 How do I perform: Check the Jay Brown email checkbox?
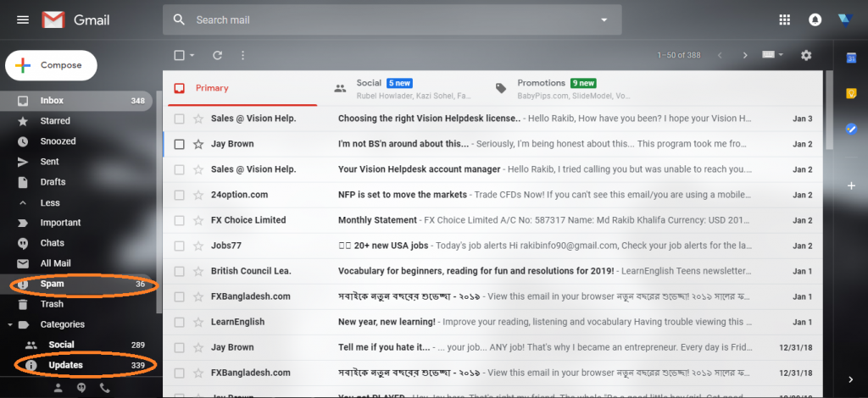pyautogui.click(x=179, y=144)
